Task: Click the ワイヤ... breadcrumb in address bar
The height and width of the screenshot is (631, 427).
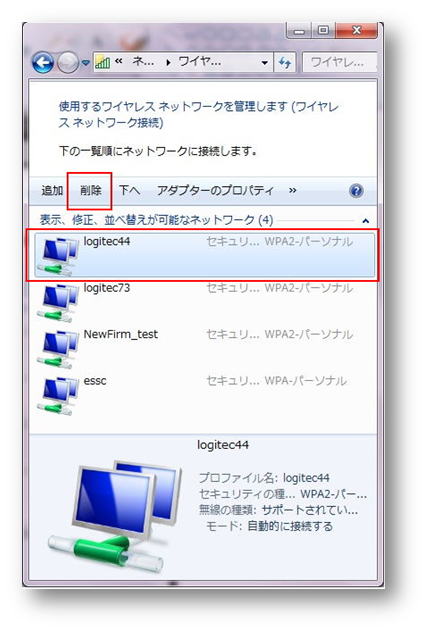Action: [200, 62]
